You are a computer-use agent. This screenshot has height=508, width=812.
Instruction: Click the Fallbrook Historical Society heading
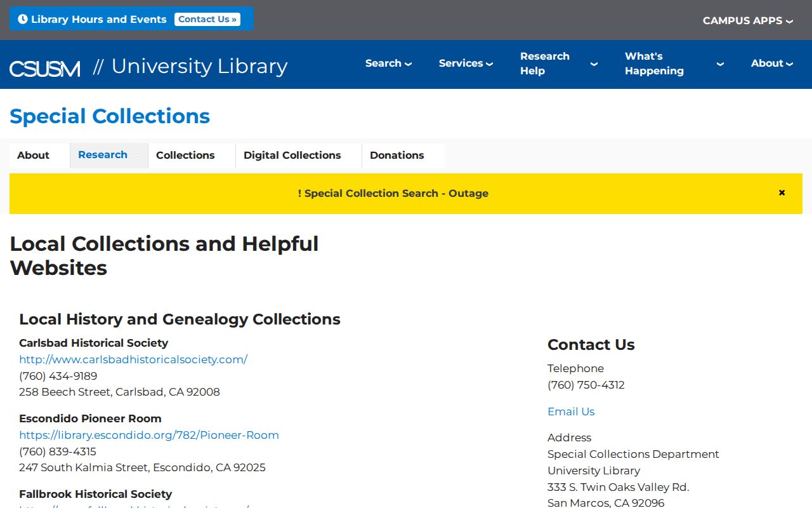pyautogui.click(x=95, y=494)
